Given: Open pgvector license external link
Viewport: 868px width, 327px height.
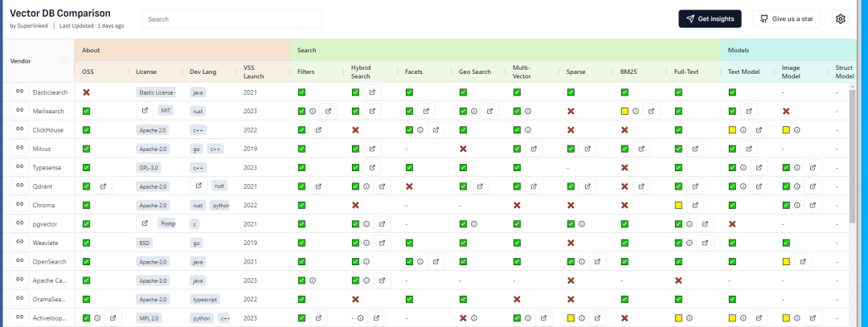Looking at the screenshot, I should tap(145, 223).
